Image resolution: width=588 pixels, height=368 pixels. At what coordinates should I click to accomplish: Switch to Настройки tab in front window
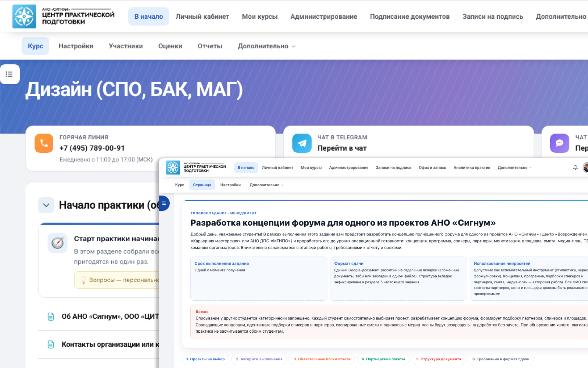(x=230, y=185)
